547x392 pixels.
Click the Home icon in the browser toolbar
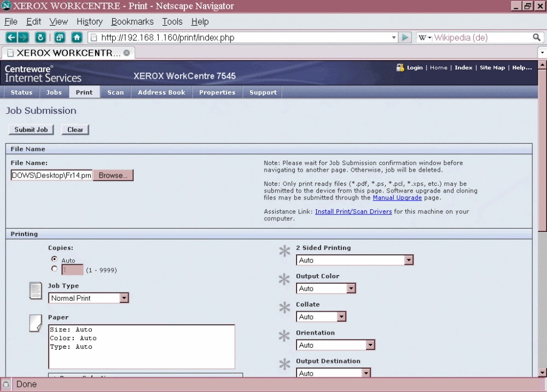(x=77, y=38)
